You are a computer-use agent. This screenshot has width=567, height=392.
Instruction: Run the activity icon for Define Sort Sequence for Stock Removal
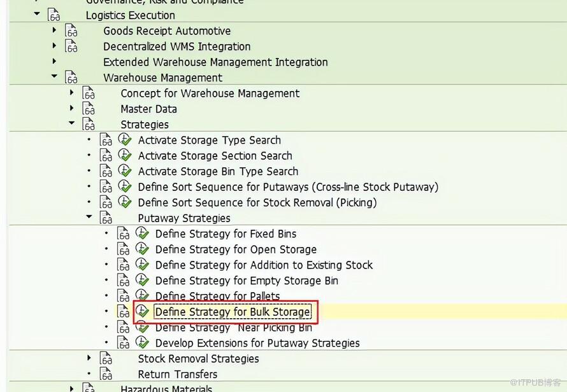tap(125, 202)
